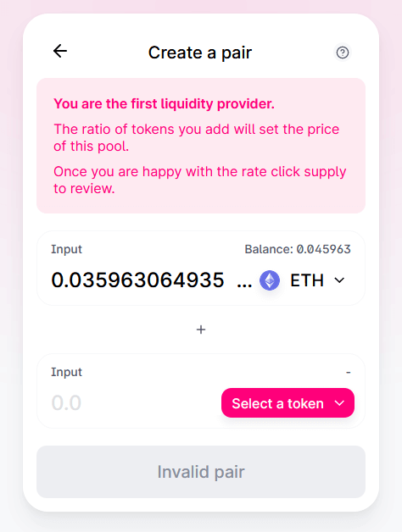Click the click supply to review text
The height and width of the screenshot is (532, 402).
click(x=200, y=180)
